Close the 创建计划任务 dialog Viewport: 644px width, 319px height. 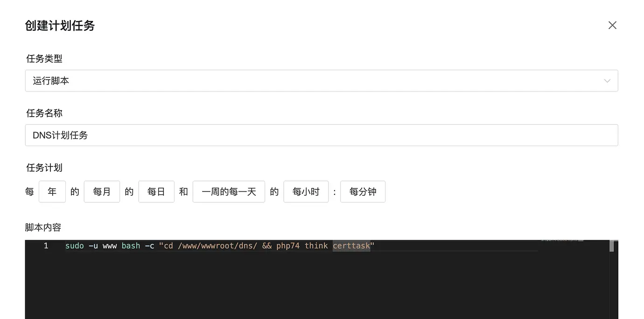(x=612, y=25)
